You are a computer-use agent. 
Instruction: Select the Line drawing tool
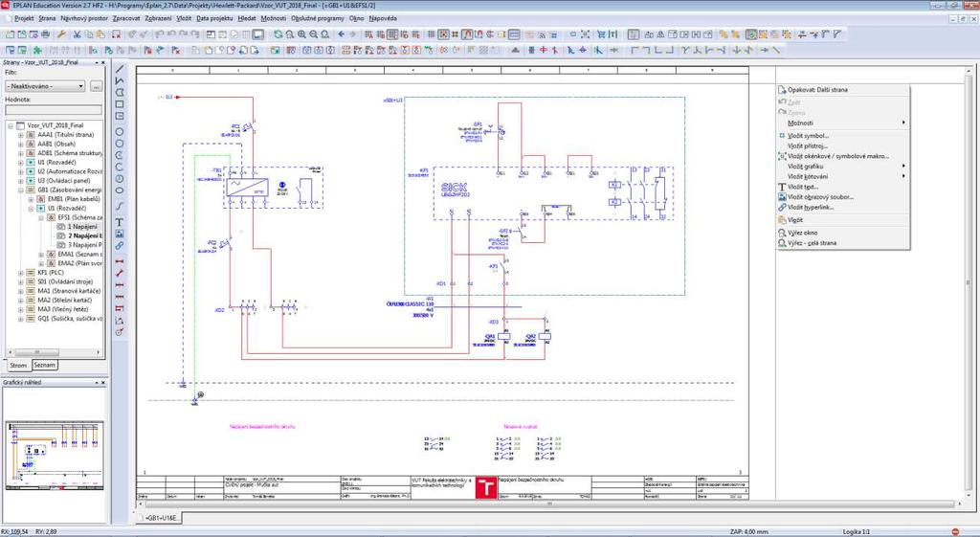(120, 69)
